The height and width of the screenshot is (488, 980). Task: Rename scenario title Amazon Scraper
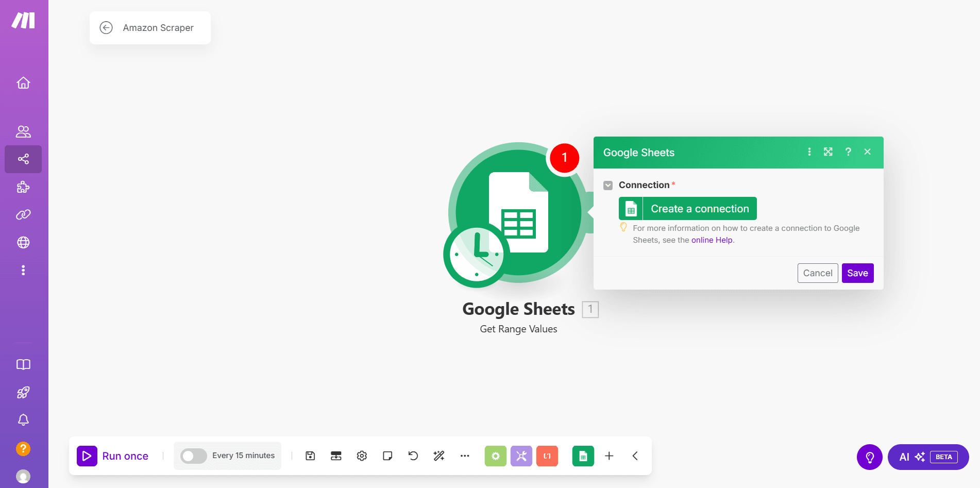[158, 28]
